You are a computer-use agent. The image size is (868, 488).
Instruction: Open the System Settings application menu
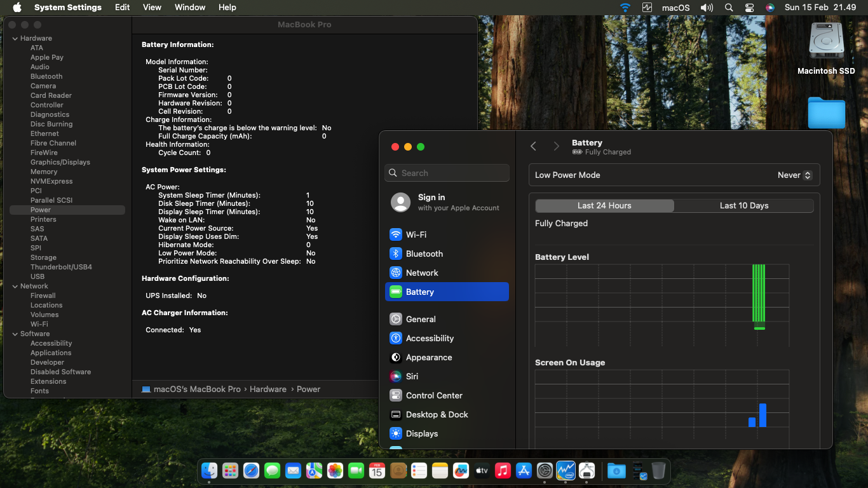68,8
